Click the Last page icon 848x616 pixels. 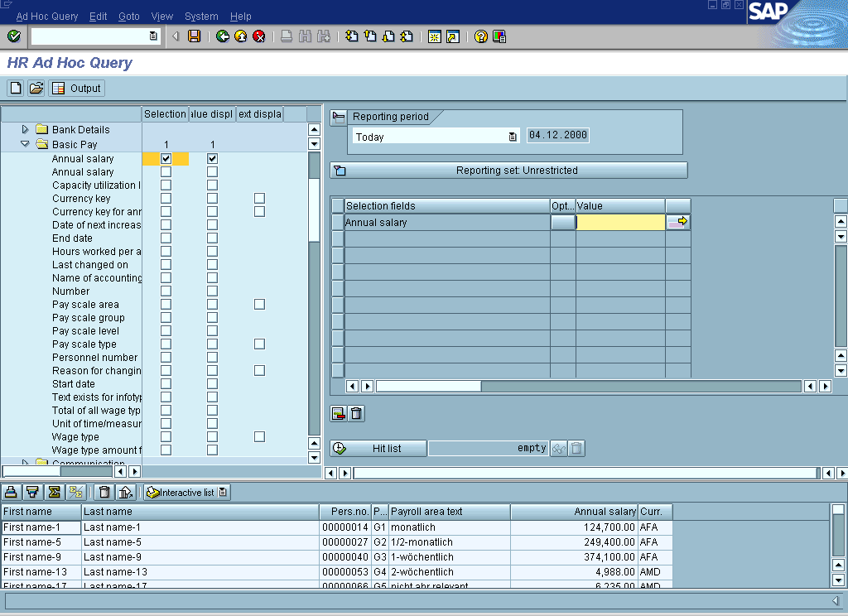pyautogui.click(x=407, y=36)
